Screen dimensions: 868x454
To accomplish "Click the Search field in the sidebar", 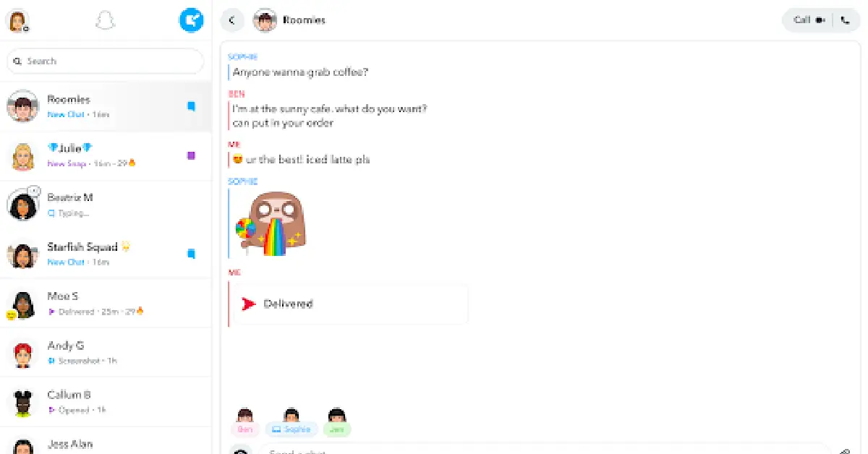I will (106, 61).
